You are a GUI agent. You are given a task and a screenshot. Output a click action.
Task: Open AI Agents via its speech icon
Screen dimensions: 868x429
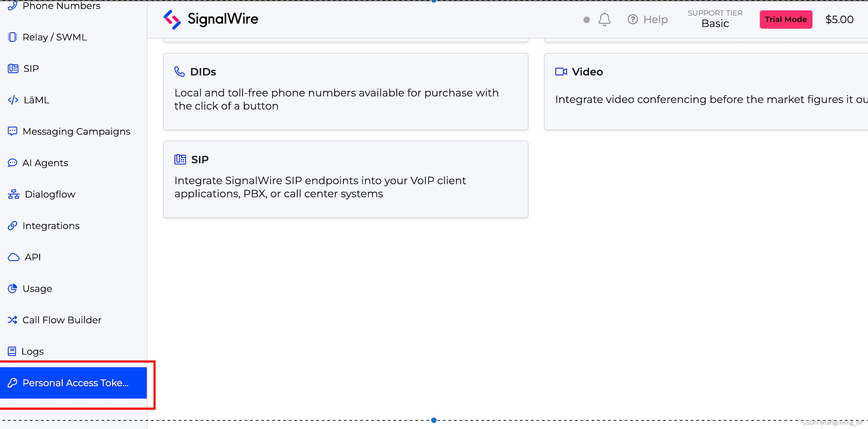click(x=12, y=163)
